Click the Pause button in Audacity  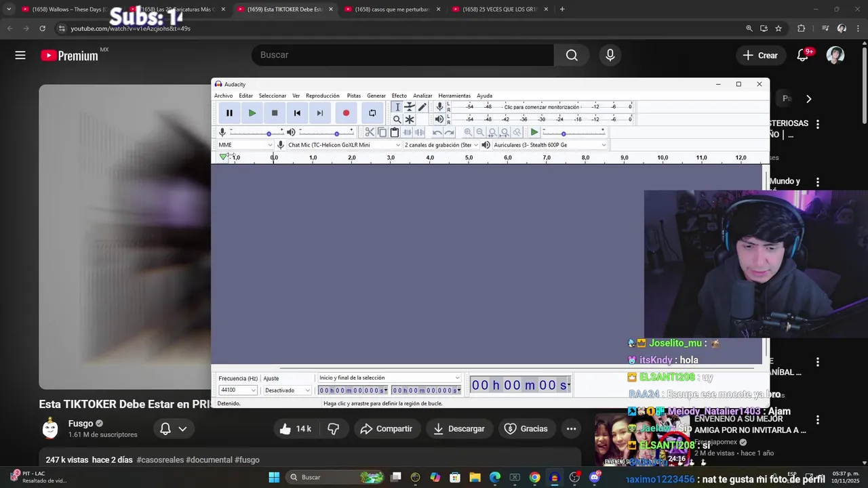click(229, 113)
